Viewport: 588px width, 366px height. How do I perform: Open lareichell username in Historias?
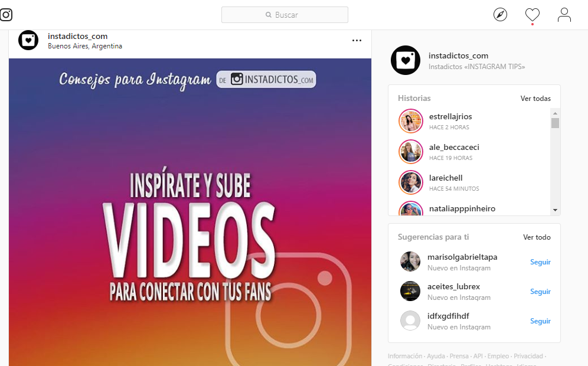pyautogui.click(x=446, y=178)
